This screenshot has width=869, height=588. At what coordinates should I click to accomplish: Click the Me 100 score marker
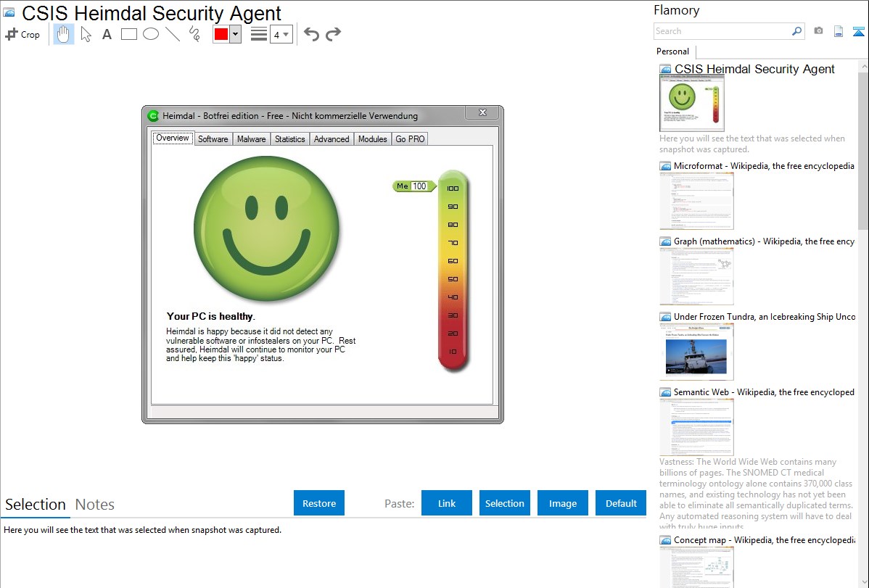[x=414, y=186]
